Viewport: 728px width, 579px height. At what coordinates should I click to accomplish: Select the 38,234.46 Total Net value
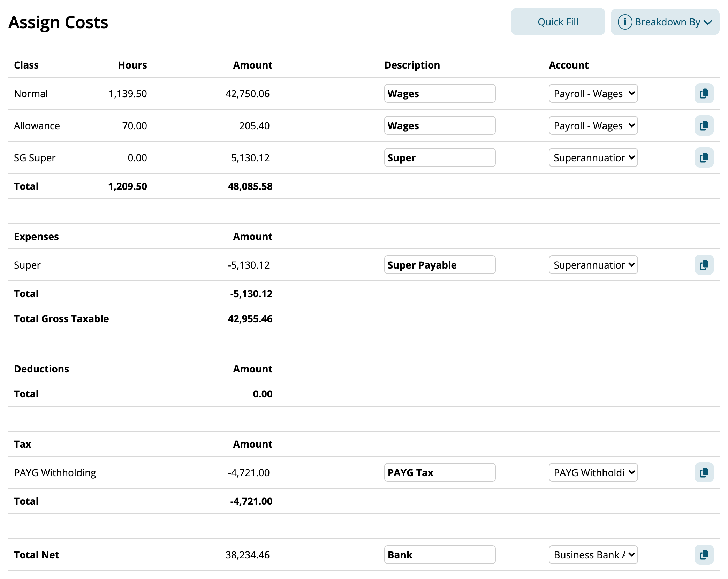pos(248,555)
